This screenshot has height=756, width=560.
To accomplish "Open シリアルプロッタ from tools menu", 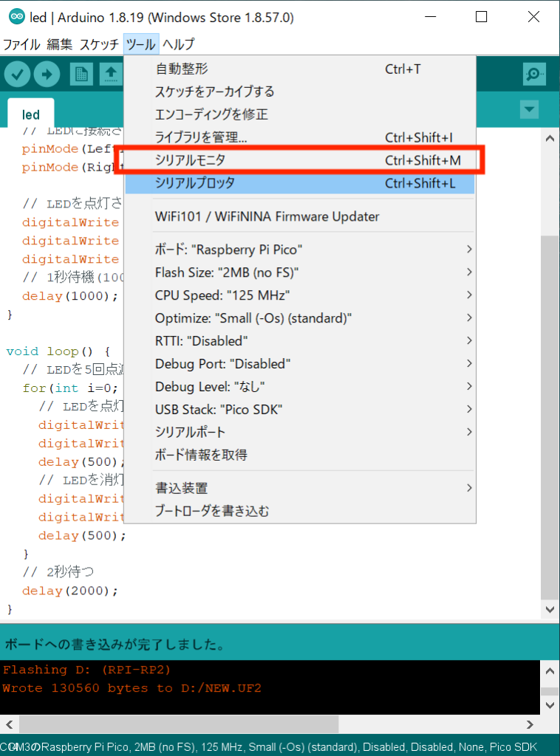I will [299, 183].
